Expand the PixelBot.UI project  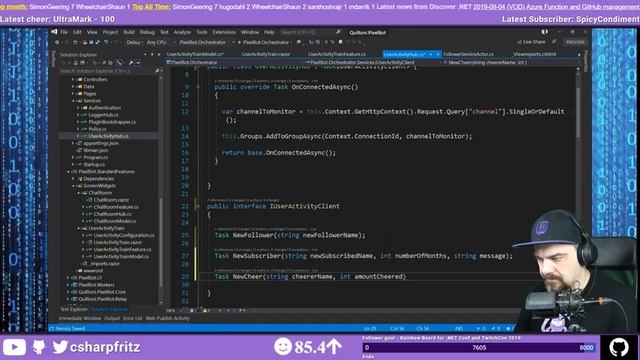(68, 278)
